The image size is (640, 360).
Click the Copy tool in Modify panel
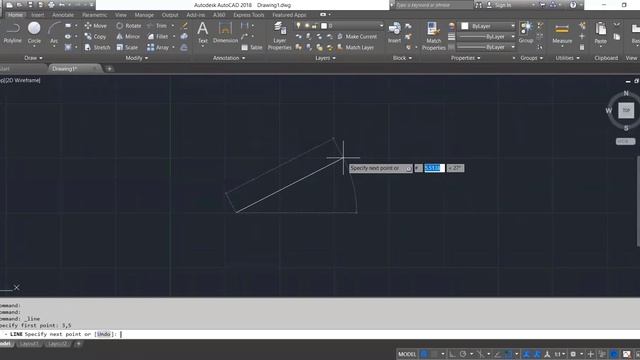[95, 37]
